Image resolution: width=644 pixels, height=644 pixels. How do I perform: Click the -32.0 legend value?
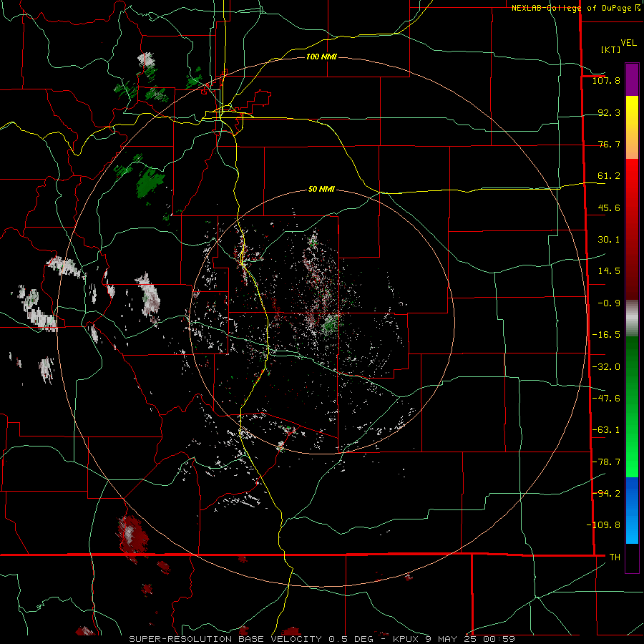tap(606, 367)
